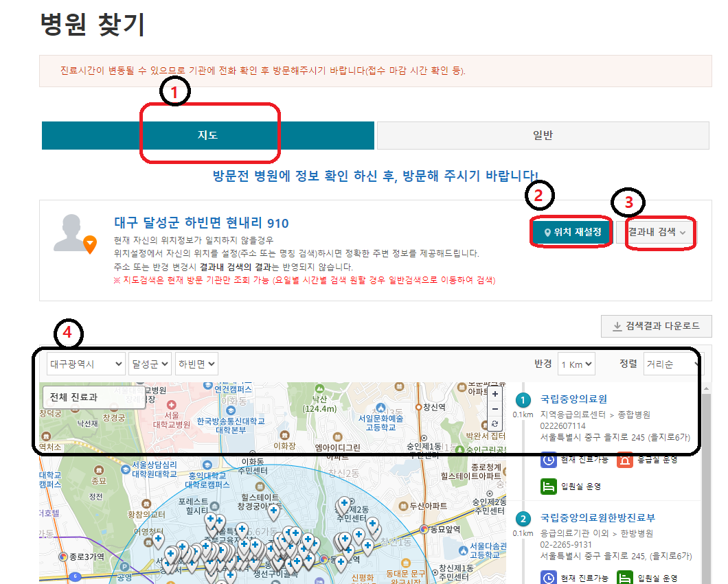Click 입원실 운영 bed icon for 국립중앙의료원
Screen dimensions: 728x584
pyautogui.click(x=548, y=487)
